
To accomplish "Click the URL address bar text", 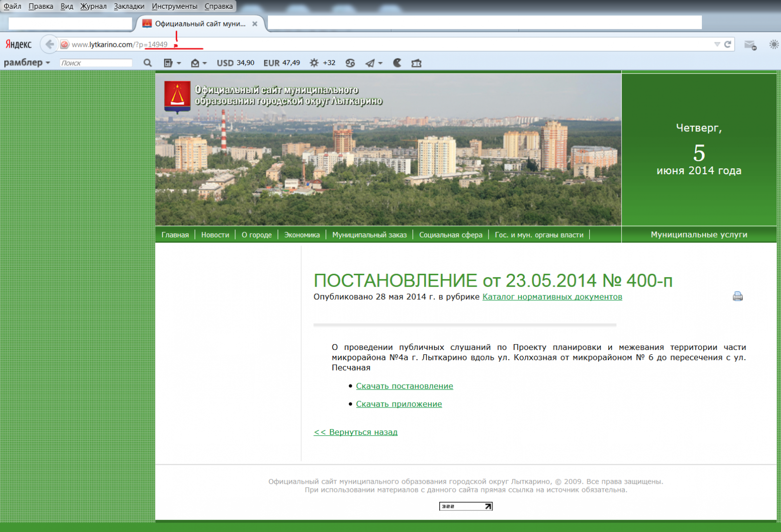I will 120,44.
